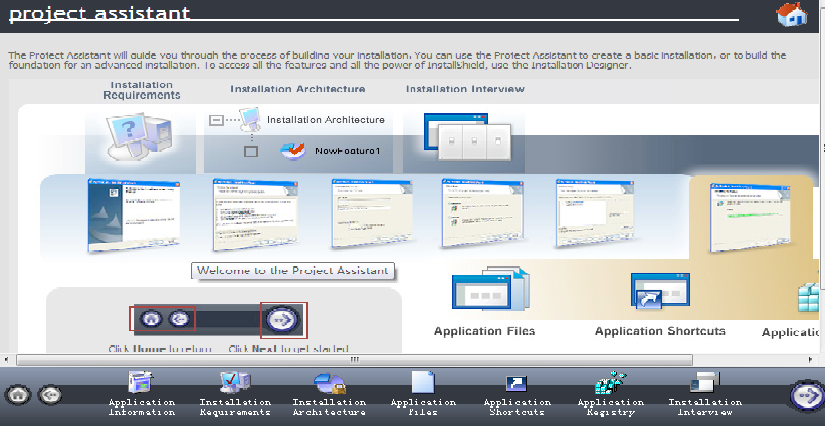Click the Installation Requirements computer question icon
Screen dimensions: 828x426
pyautogui.click(x=139, y=136)
